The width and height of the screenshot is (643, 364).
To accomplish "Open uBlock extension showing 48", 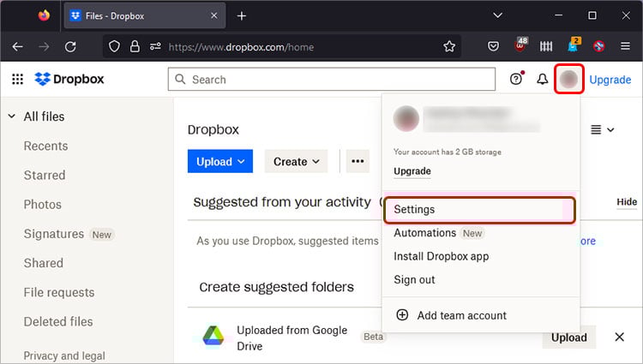I will tap(520, 45).
